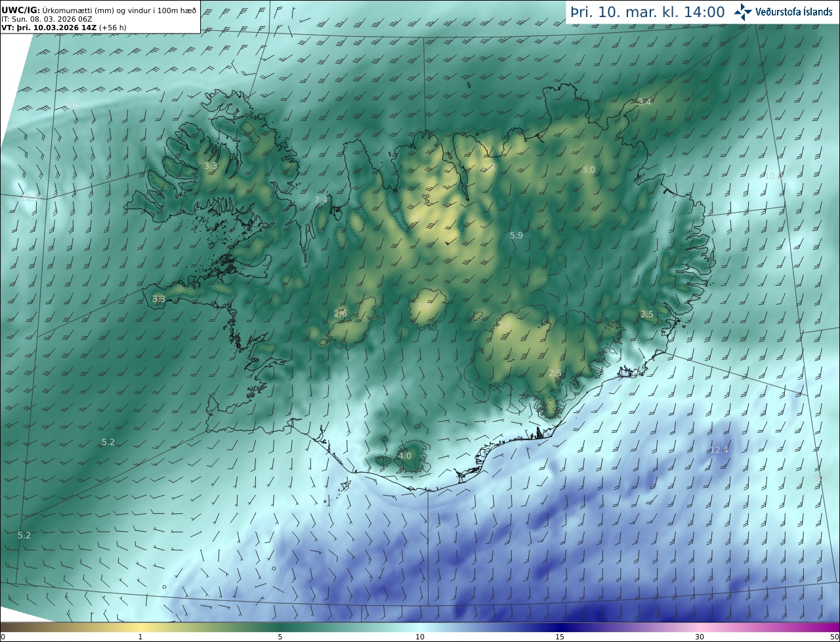Click the 3.3 value in the Westfjords
This screenshot has height=642, width=840.
click(x=211, y=166)
